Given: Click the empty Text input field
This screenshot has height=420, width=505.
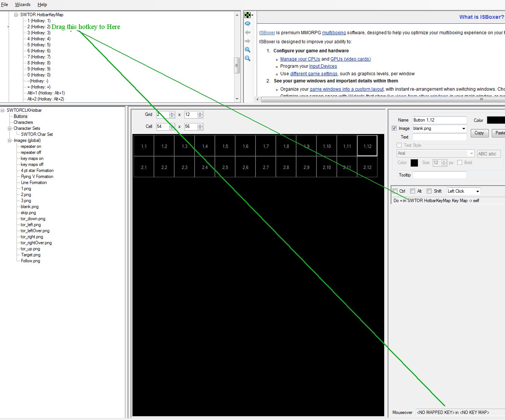Looking at the screenshot, I should click(x=440, y=137).
